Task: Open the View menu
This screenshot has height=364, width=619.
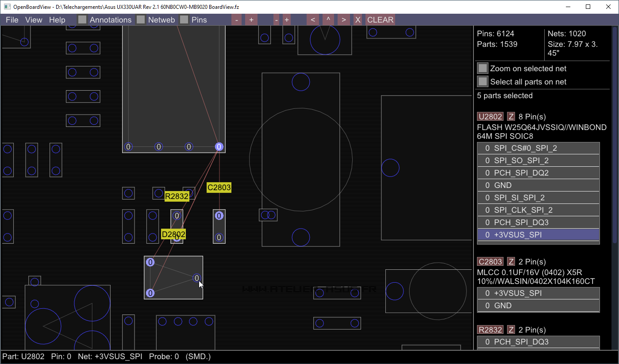Action: click(x=34, y=20)
